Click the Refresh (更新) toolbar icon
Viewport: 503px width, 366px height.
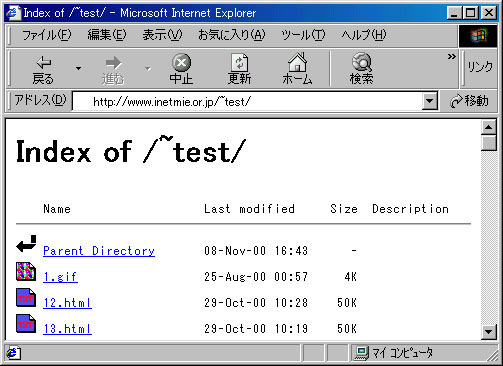pos(240,63)
